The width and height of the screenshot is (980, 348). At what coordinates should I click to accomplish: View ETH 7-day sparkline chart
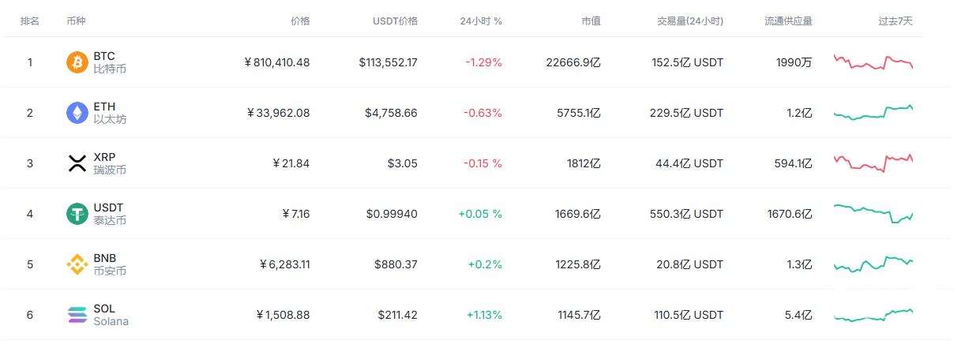click(873, 113)
